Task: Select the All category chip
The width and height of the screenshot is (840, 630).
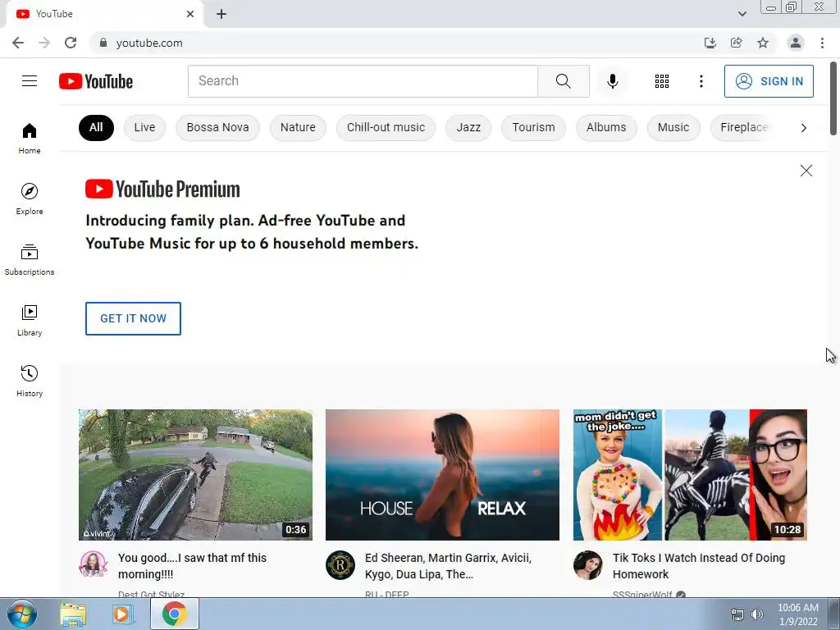Action: [96, 127]
